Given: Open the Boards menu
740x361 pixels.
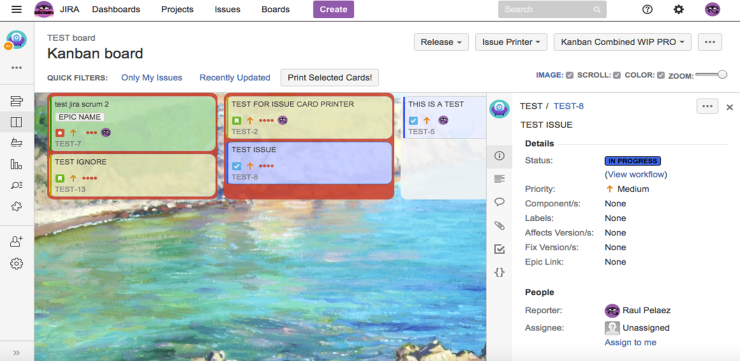Looking at the screenshot, I should pos(276,9).
